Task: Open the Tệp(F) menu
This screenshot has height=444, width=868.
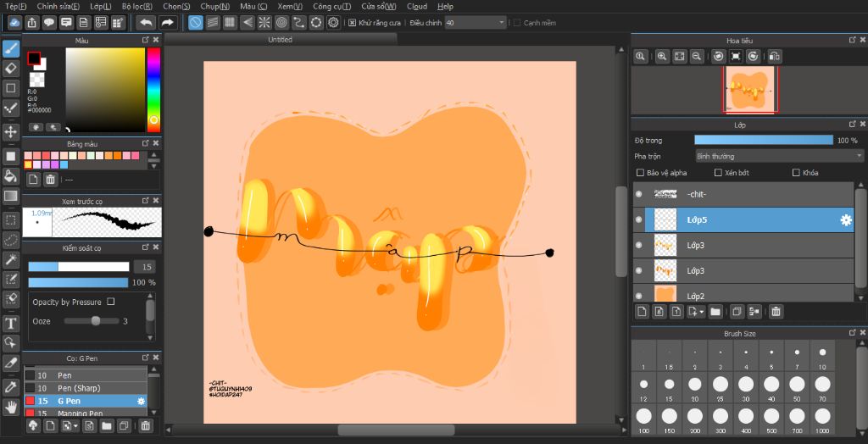Action: [x=15, y=7]
